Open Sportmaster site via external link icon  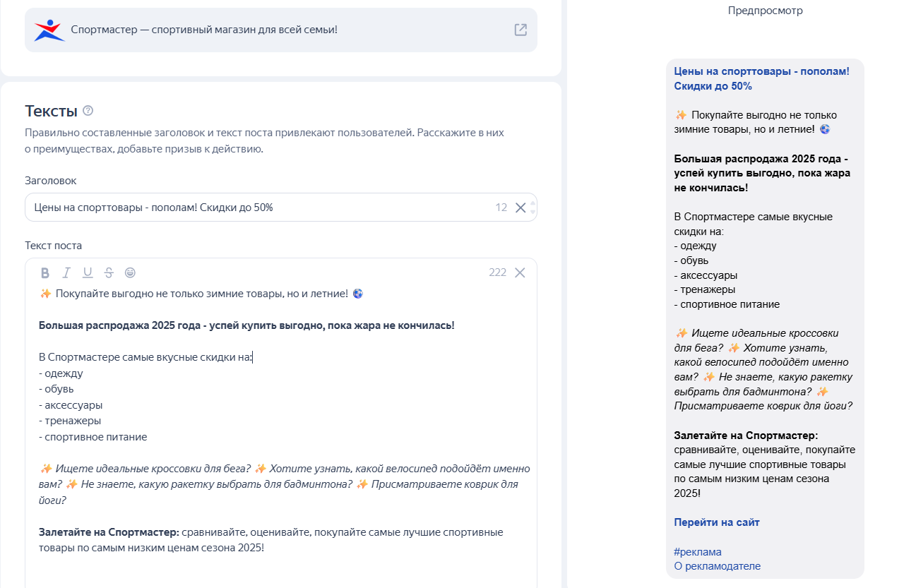(521, 30)
